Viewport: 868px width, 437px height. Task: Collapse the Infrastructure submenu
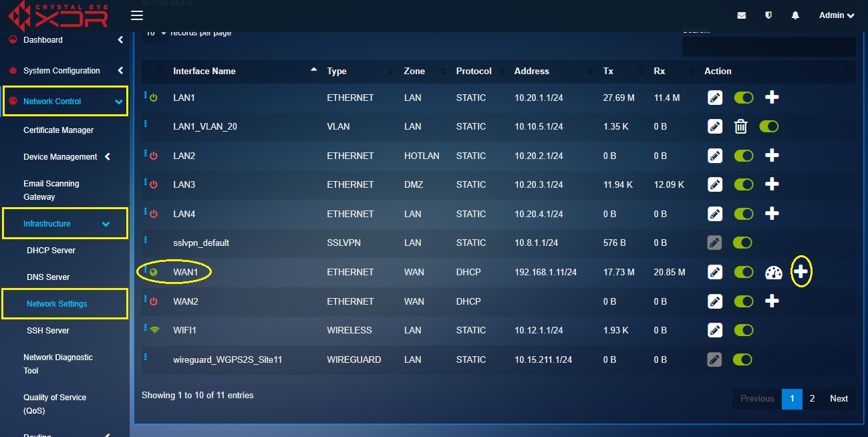click(x=65, y=224)
